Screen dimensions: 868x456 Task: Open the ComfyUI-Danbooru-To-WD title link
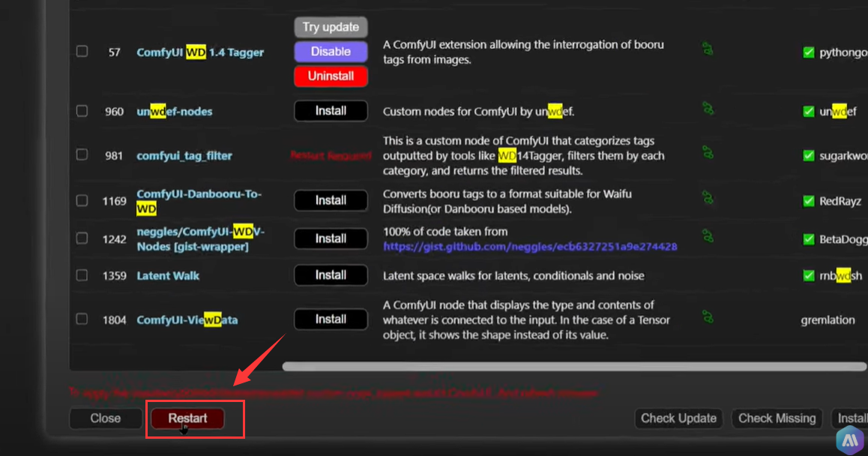coord(199,201)
